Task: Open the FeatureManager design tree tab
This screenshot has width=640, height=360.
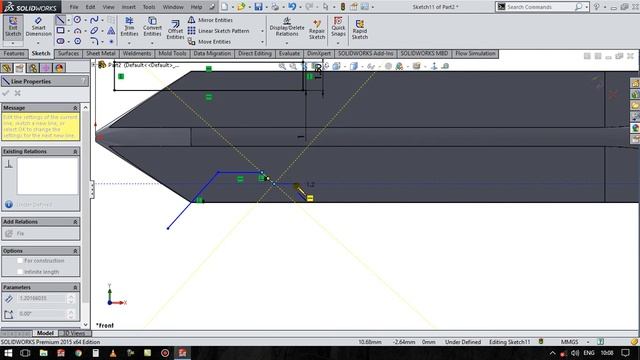Action: pos(7,68)
